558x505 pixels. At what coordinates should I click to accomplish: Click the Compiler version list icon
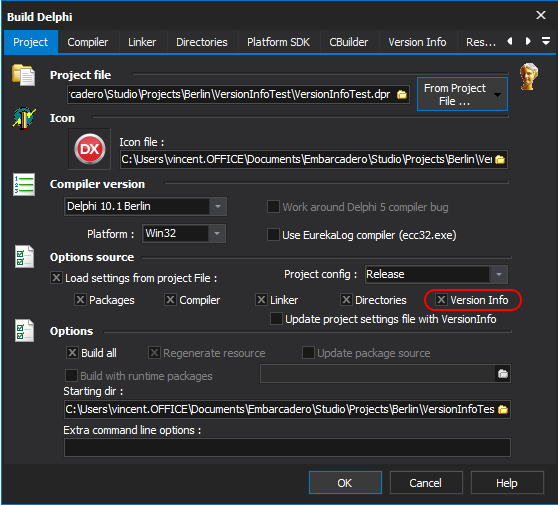(24, 184)
